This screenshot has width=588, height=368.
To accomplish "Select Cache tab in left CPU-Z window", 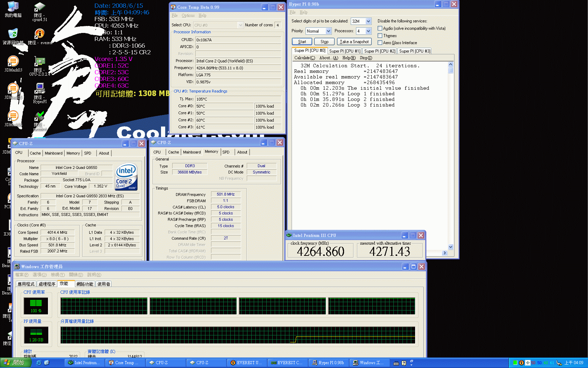I will (x=35, y=153).
